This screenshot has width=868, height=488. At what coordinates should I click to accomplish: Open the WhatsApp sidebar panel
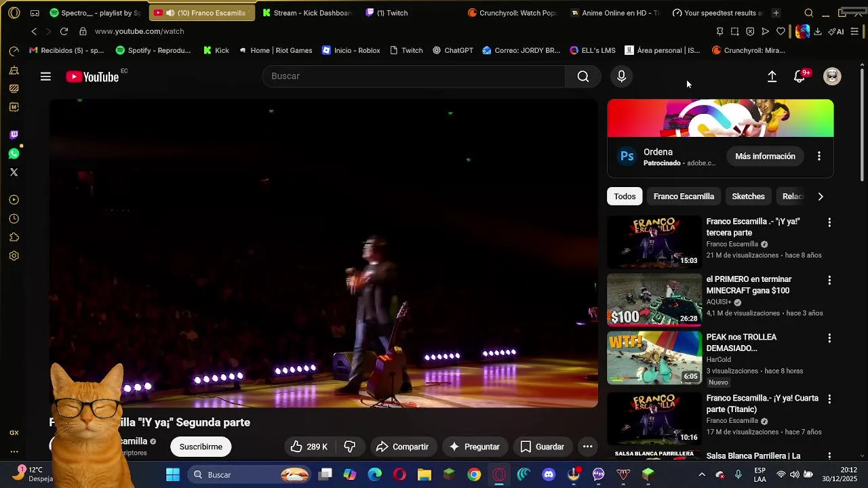14,154
